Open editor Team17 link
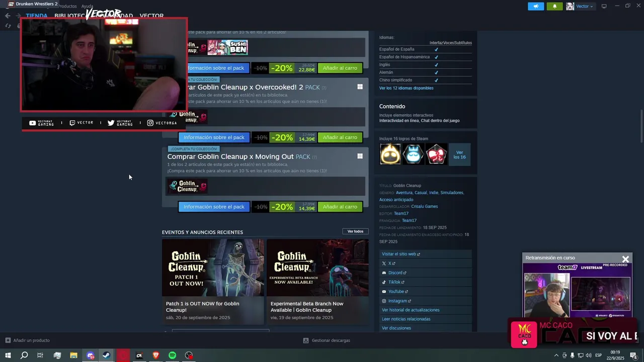The width and height of the screenshot is (644, 362). [x=401, y=213]
